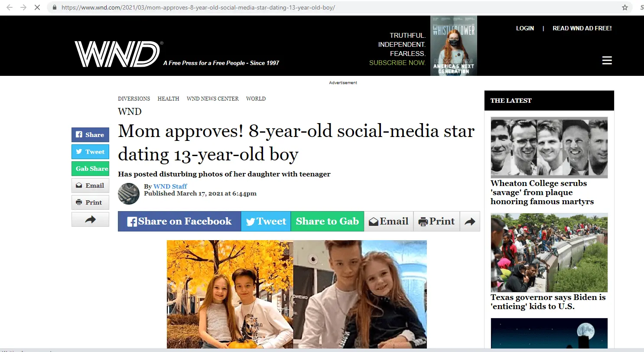Open the WND Staff author link
This screenshot has width=644, height=352.
tap(170, 186)
